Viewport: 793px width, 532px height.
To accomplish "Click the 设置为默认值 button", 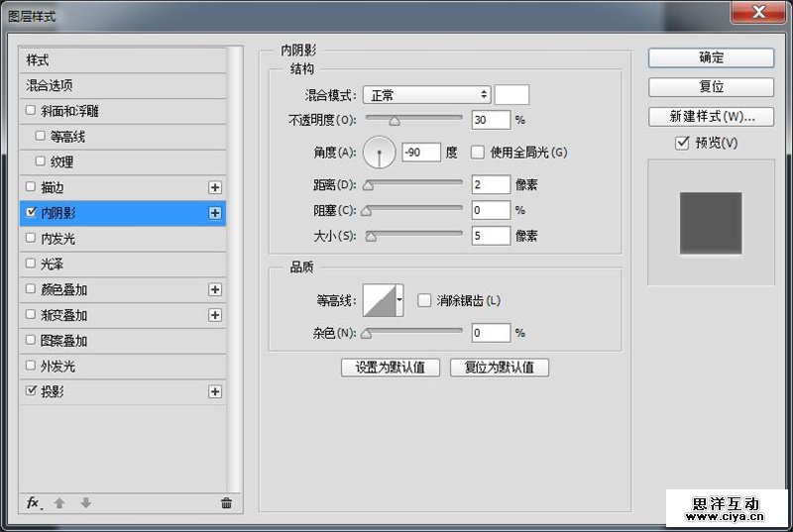I will tap(390, 368).
